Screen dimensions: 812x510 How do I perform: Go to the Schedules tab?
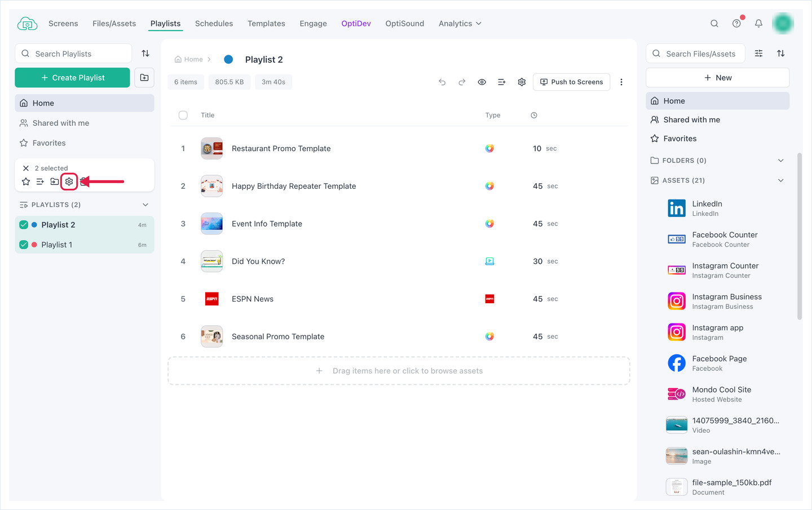pos(214,24)
